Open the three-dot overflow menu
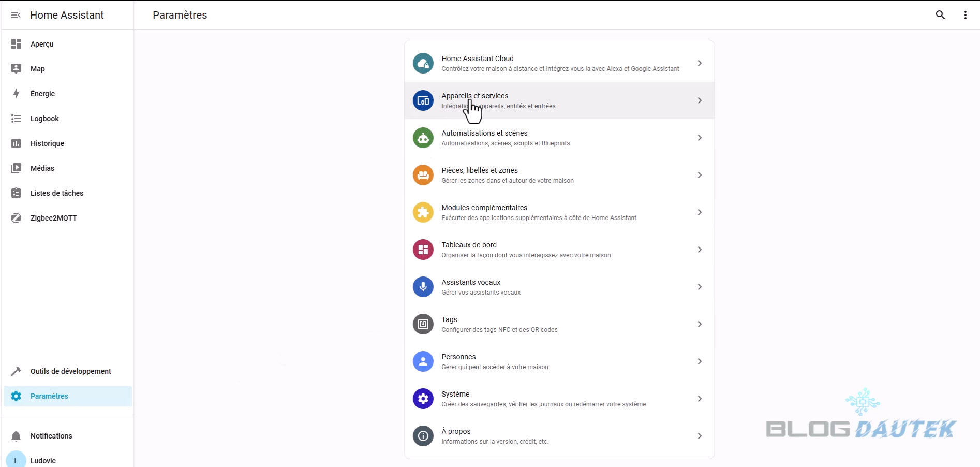 [x=965, y=15]
